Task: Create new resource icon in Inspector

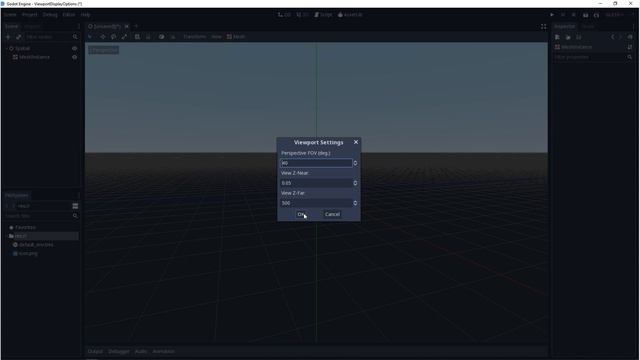Action: pos(557,37)
